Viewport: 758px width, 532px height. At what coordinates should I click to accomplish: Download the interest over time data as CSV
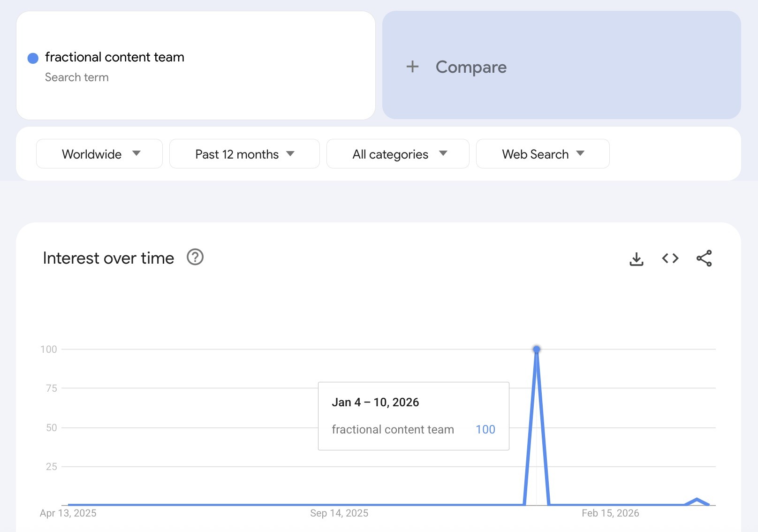point(637,258)
